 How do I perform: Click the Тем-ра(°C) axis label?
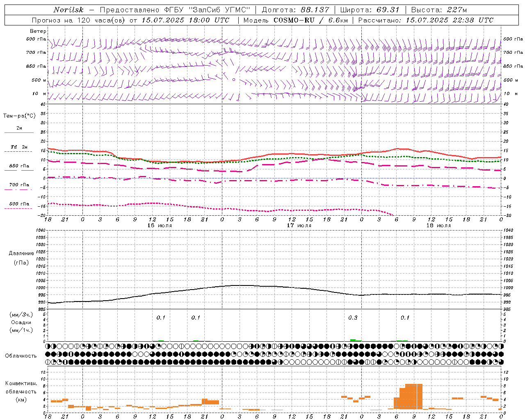point(19,116)
